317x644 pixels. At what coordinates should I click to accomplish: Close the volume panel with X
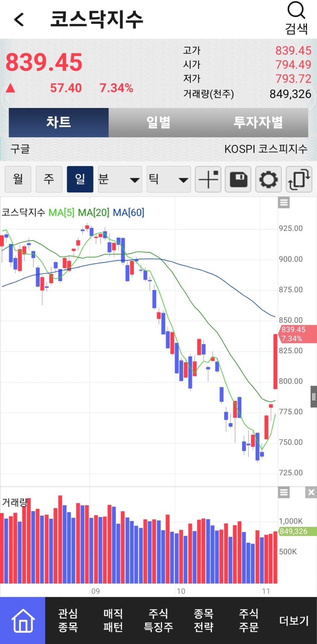click(x=311, y=492)
